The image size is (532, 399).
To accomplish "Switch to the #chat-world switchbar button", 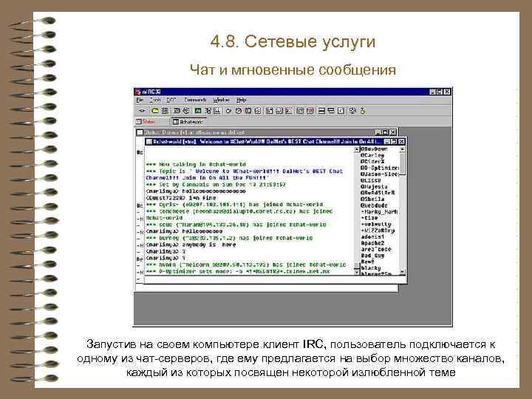I will coord(188,121).
